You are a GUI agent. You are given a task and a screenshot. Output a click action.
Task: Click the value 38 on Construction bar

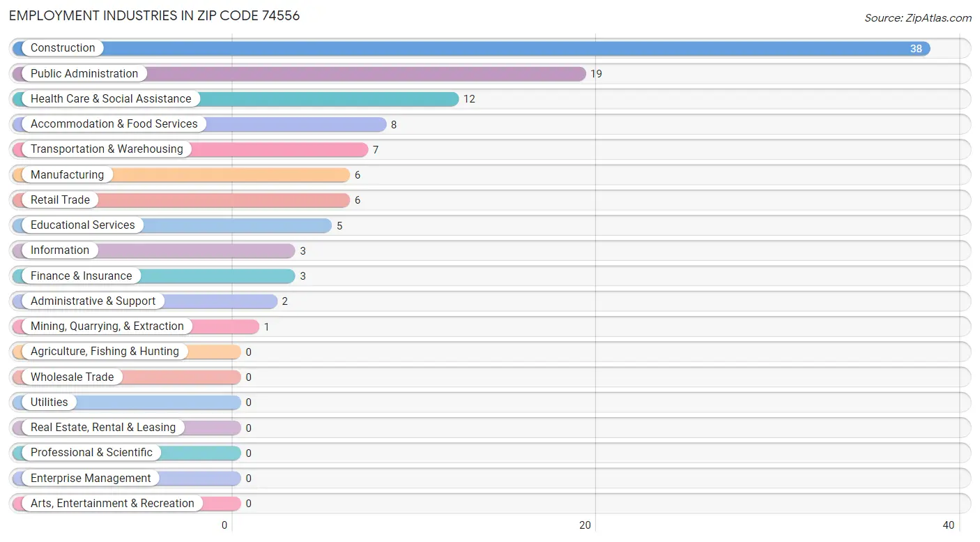(x=916, y=49)
